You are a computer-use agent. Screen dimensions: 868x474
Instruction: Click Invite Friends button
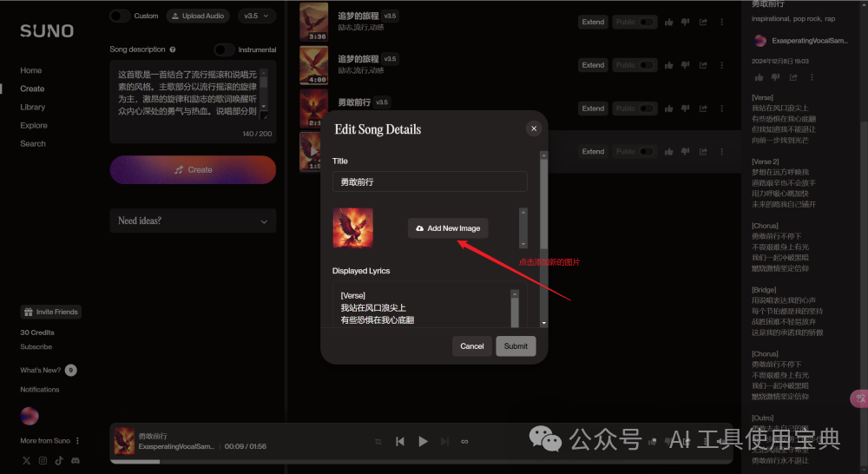point(51,312)
